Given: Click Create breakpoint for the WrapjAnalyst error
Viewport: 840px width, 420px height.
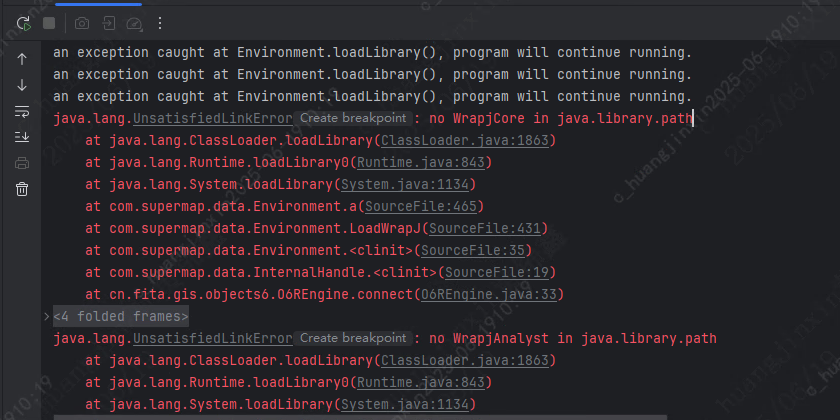Looking at the screenshot, I should (x=353, y=338).
